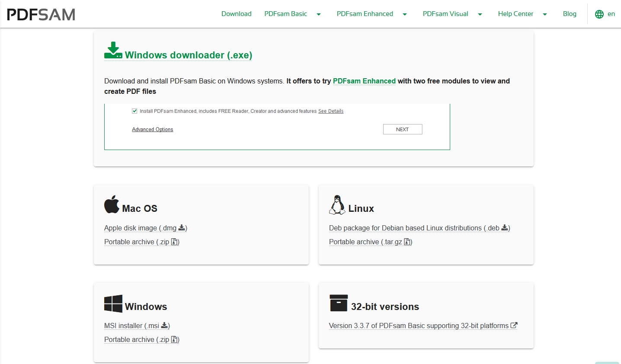Toggle the Install PDFsam Enhanced checkbox

tap(134, 111)
